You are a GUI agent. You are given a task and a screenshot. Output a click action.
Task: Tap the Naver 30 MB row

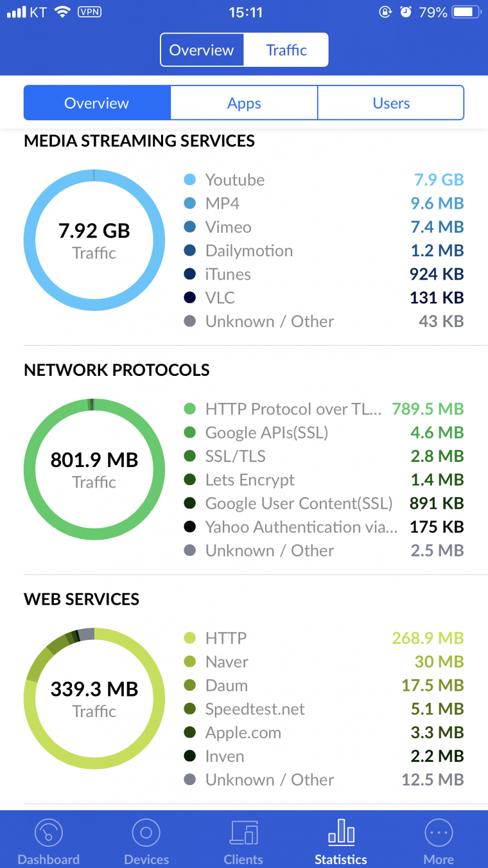click(x=324, y=662)
